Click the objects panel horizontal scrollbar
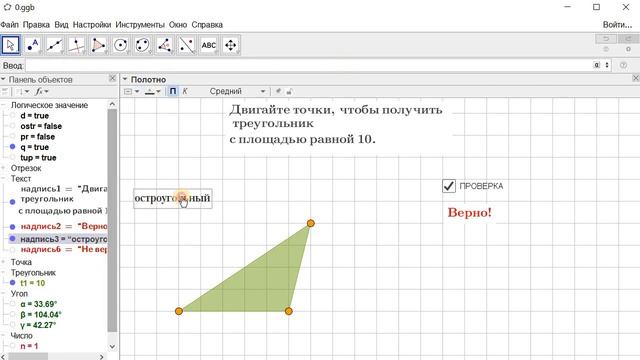The width and height of the screenshot is (640, 360). pos(28,357)
